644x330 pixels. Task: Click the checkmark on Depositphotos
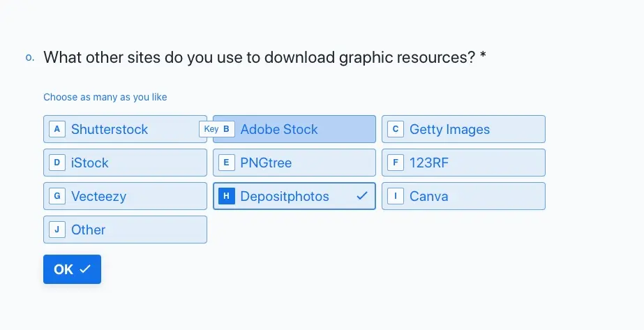click(362, 196)
